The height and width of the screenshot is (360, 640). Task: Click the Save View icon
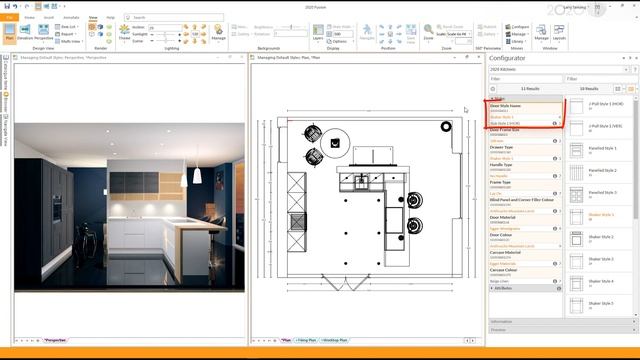pos(411,33)
